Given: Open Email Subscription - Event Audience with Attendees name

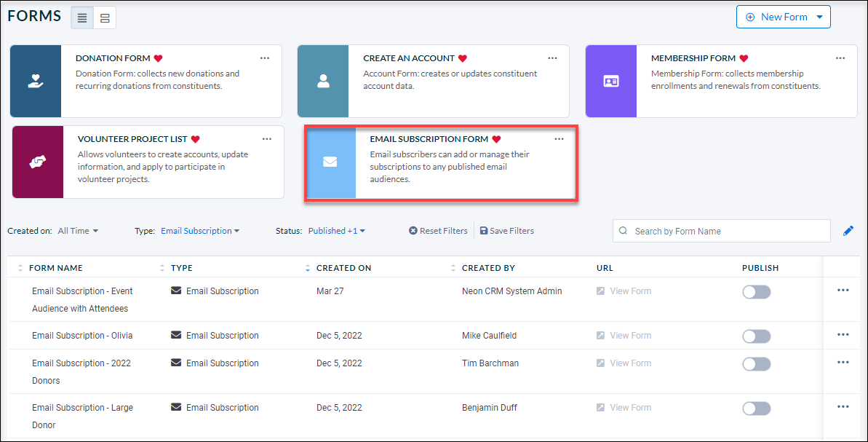Looking at the screenshot, I should pyautogui.click(x=82, y=300).
